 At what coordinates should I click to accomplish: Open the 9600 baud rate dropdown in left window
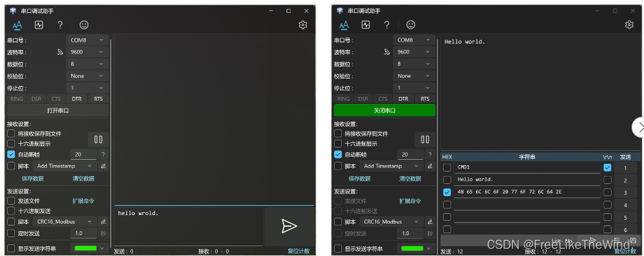click(88, 52)
